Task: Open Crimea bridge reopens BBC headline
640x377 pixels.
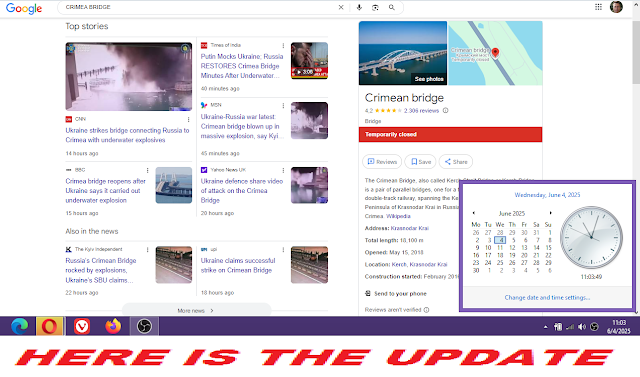Action: (105, 191)
